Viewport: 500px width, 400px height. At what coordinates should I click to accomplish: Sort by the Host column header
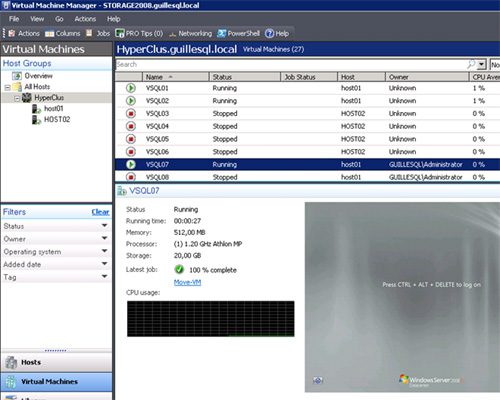361,77
